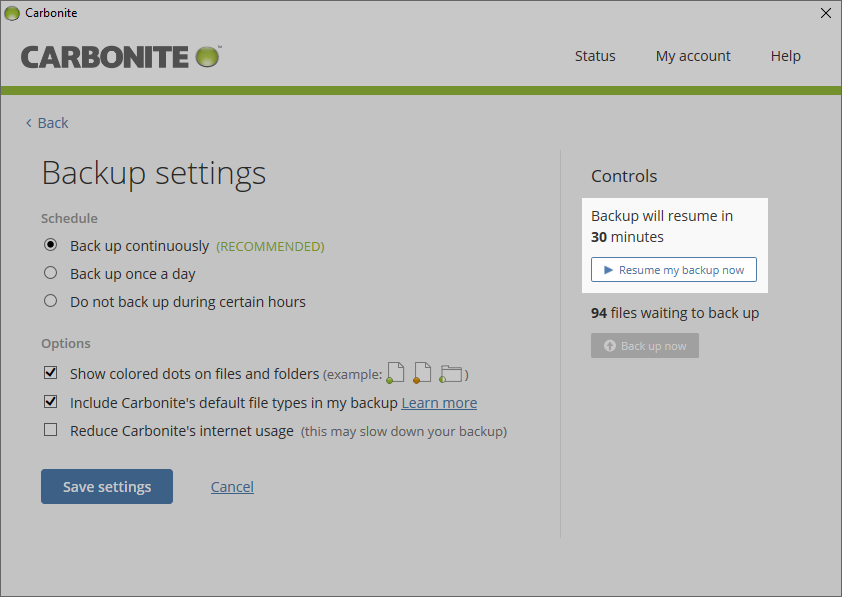Open the Learn more link
The width and height of the screenshot is (842, 597).
pos(439,403)
